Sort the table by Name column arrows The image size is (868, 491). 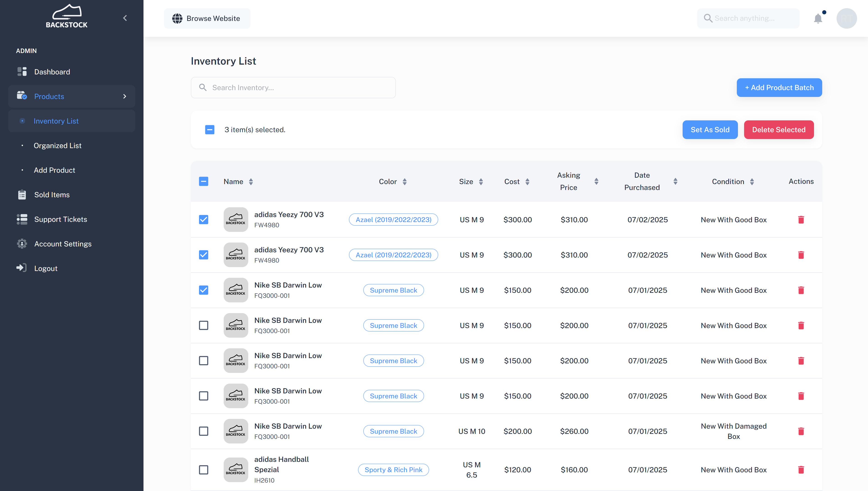251,182
